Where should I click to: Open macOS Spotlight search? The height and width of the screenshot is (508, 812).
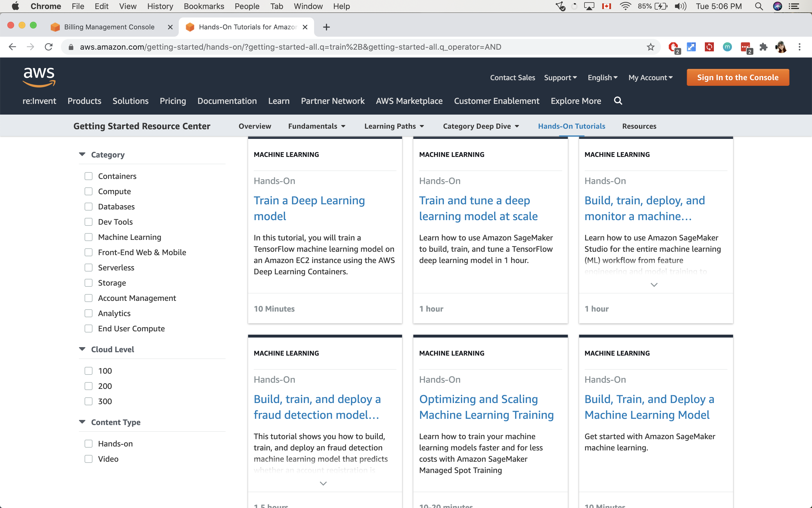click(x=759, y=6)
